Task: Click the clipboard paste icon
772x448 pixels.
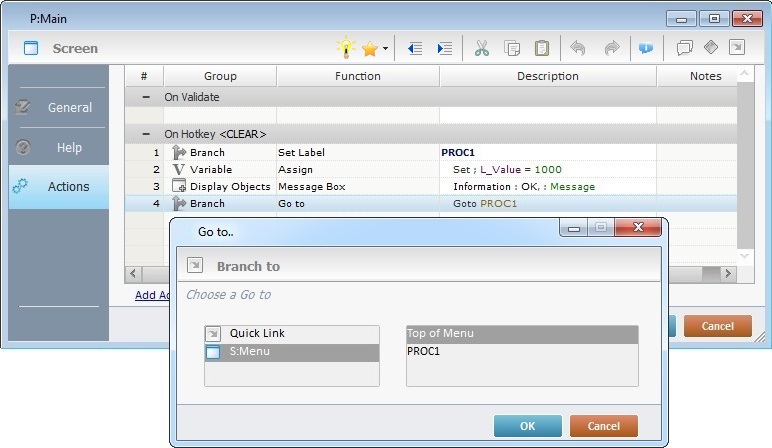Action: pos(541,48)
